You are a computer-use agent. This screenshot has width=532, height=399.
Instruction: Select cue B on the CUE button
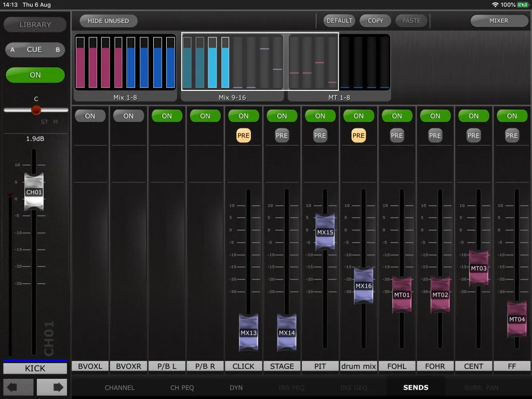(x=58, y=49)
